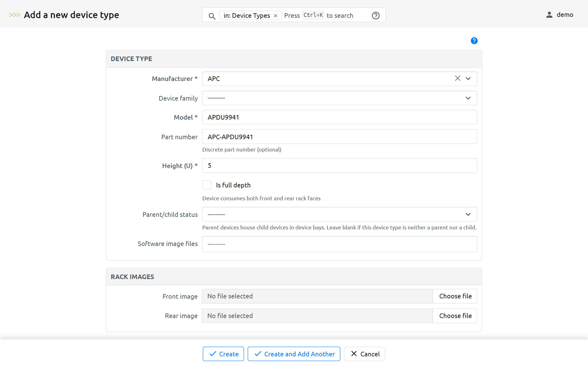Screen dimensions: 588x368
Task: Click the search magnifier icon
Action: pos(212,16)
